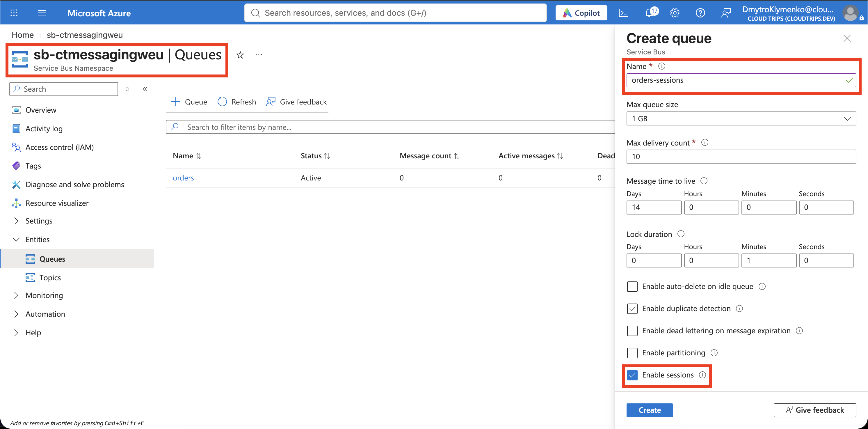
Task: Open the Max queue size dropdown
Action: tap(741, 119)
